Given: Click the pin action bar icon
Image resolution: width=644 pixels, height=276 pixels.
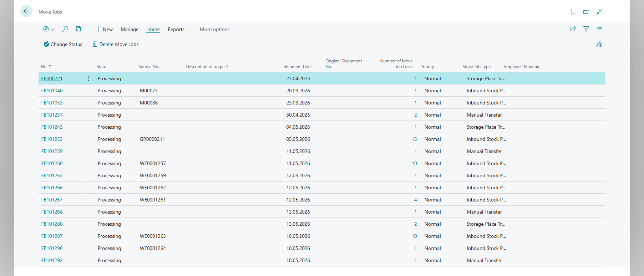Looking at the screenshot, I should click(599, 44).
